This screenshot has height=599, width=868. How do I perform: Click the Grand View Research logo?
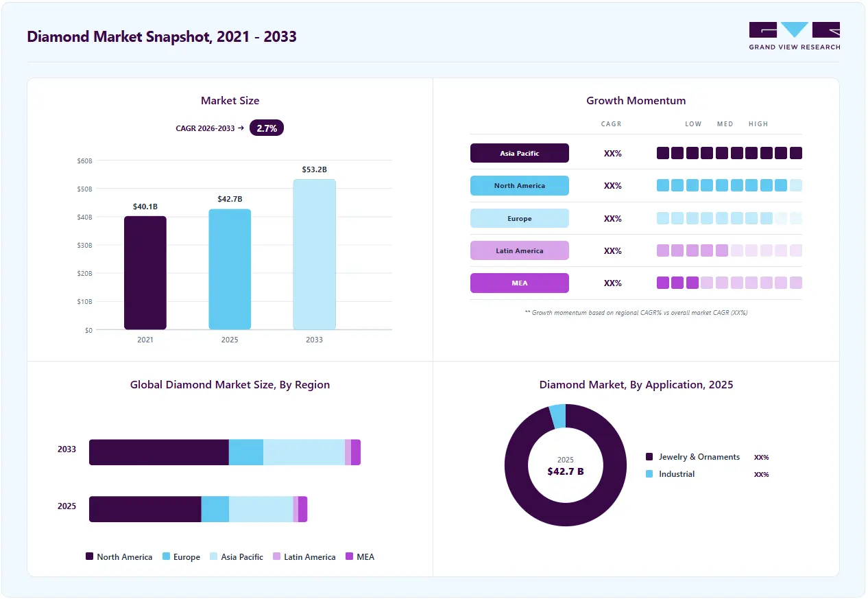(794, 36)
